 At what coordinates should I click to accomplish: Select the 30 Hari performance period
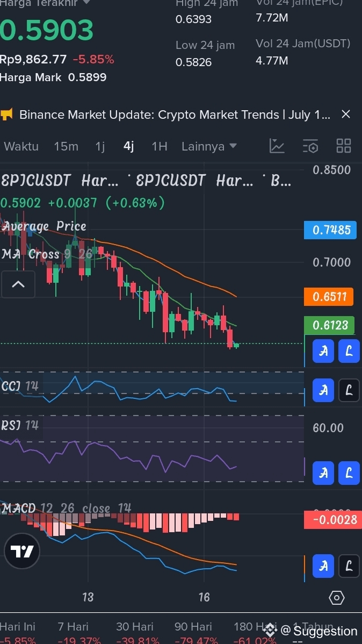coord(135,627)
